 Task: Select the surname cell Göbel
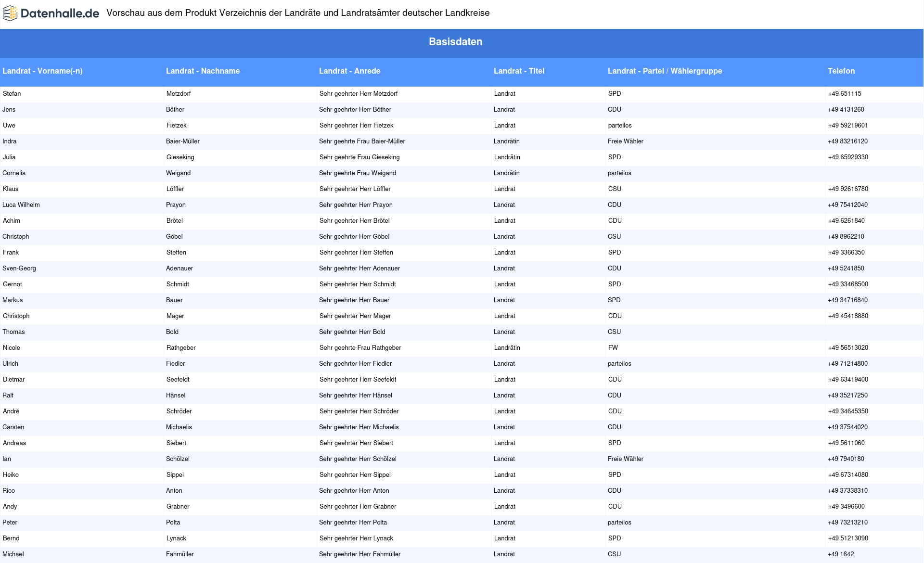[174, 237]
